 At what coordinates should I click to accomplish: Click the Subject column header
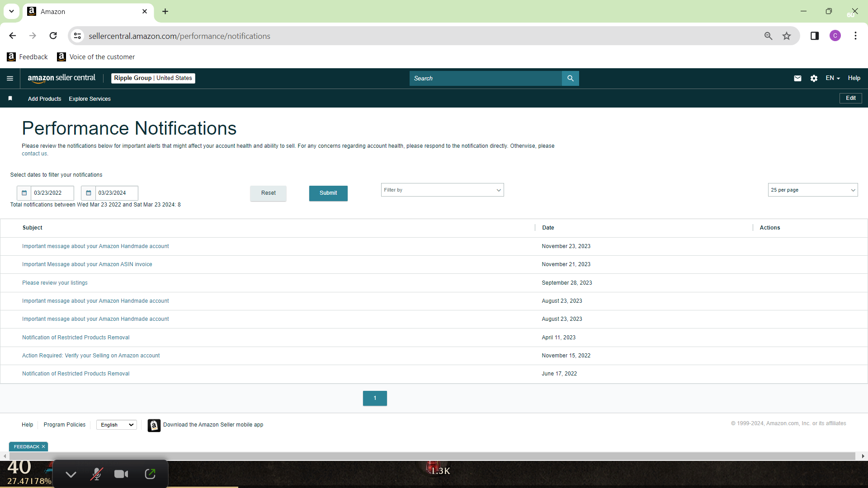33,228
